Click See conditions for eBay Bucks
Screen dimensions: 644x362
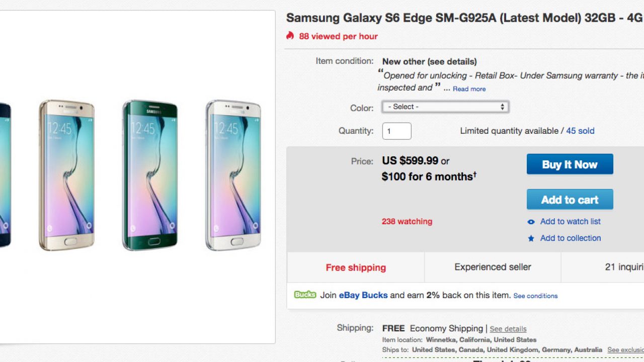pos(535,296)
